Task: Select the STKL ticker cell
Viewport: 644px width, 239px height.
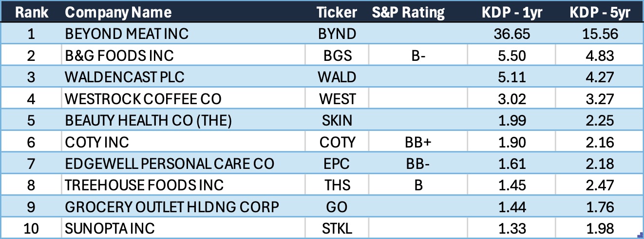Action: tap(337, 229)
